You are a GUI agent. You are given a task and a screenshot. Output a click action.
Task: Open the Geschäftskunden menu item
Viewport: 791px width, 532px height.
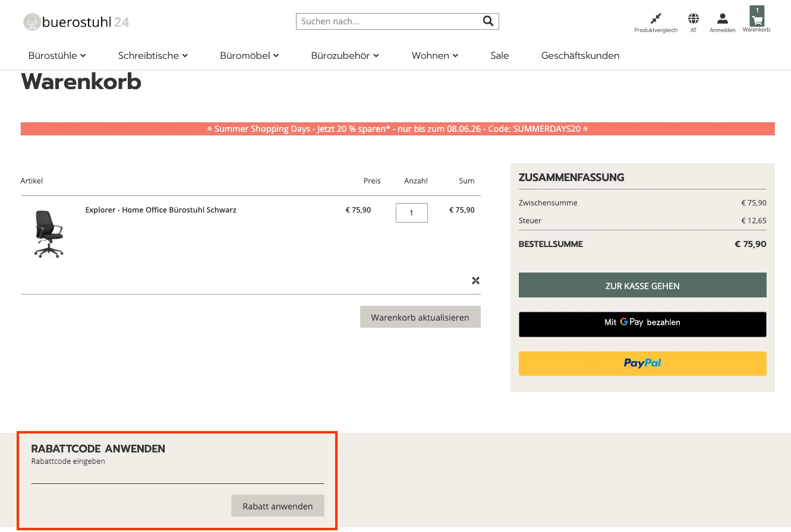[x=580, y=55]
